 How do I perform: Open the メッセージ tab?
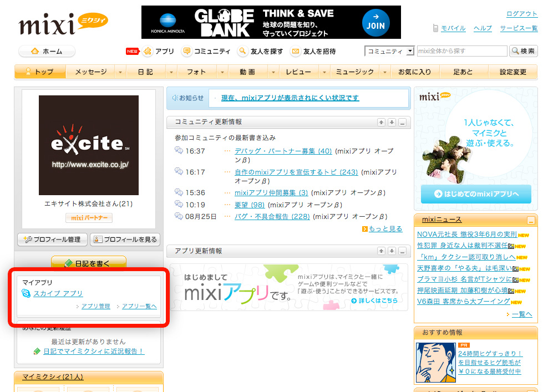[x=91, y=72]
